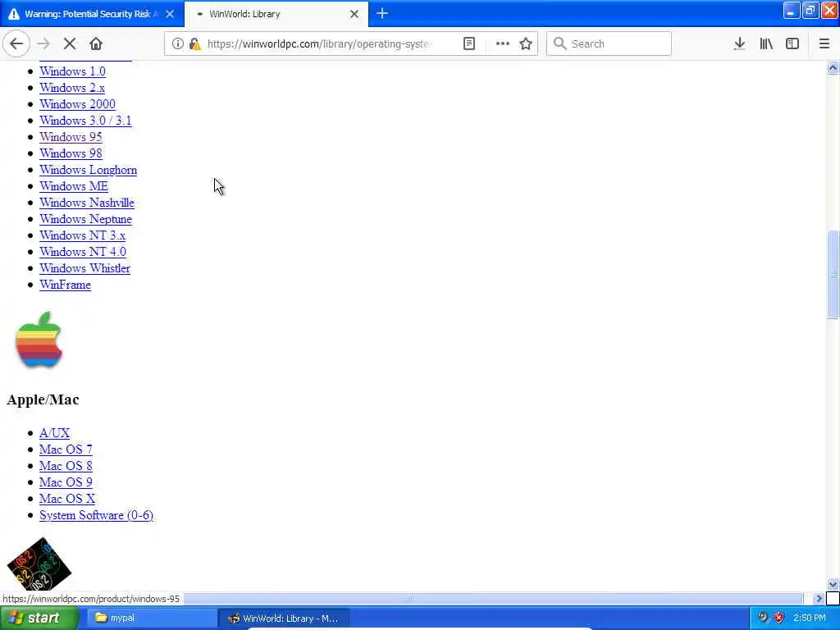Open a new tab with plus
The width and height of the screenshot is (840, 630).
point(382,14)
